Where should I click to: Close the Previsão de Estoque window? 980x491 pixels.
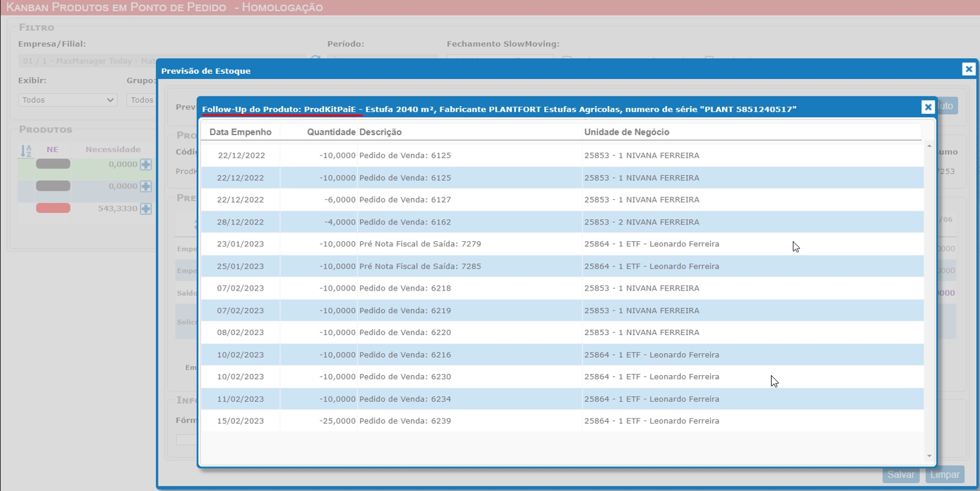(968, 69)
